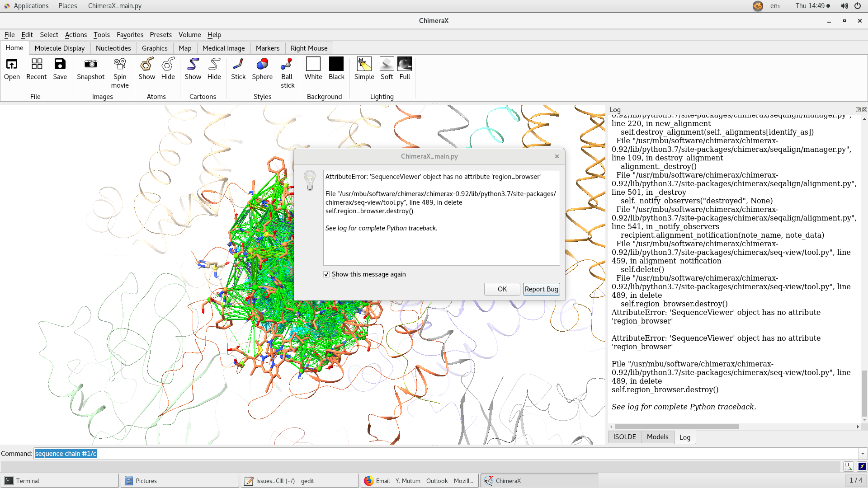
Task: Click the Save file icon
Action: pyautogui.click(x=60, y=64)
